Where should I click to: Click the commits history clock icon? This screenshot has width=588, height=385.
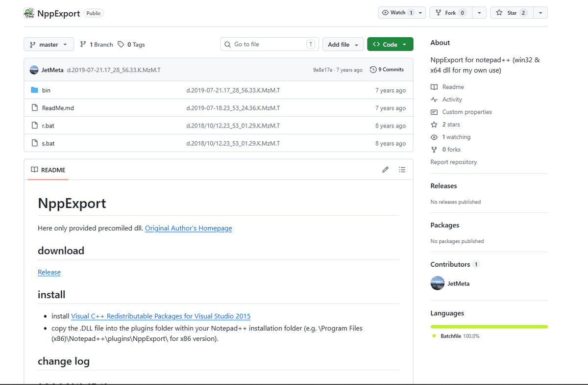click(373, 70)
